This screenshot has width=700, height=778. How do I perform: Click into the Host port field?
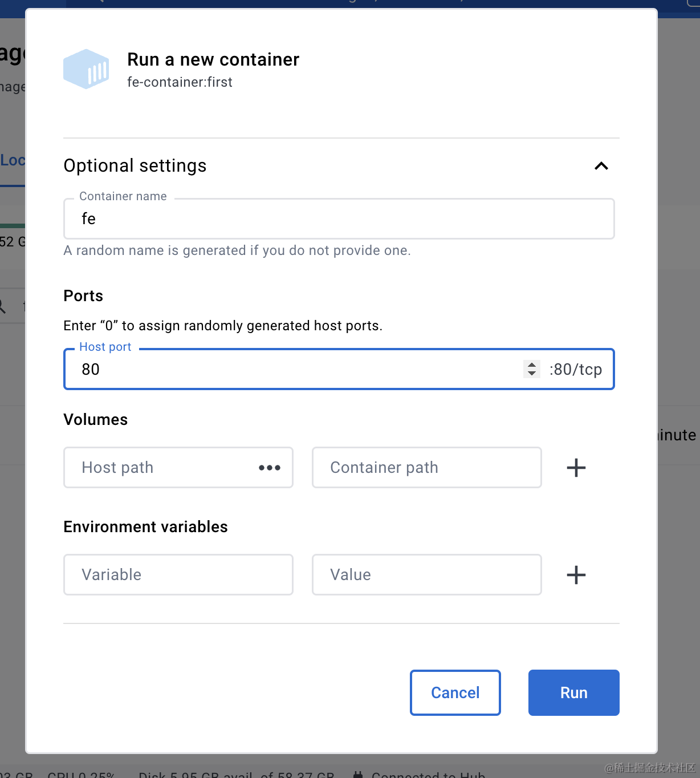tap(296, 370)
